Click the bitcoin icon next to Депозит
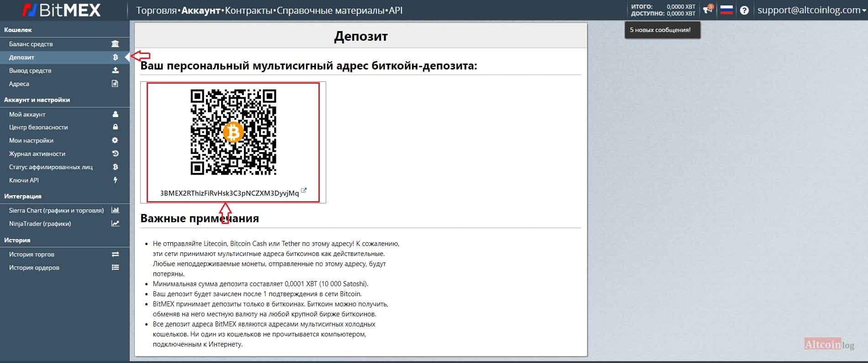Screen dimensions: 868x363 [115, 57]
